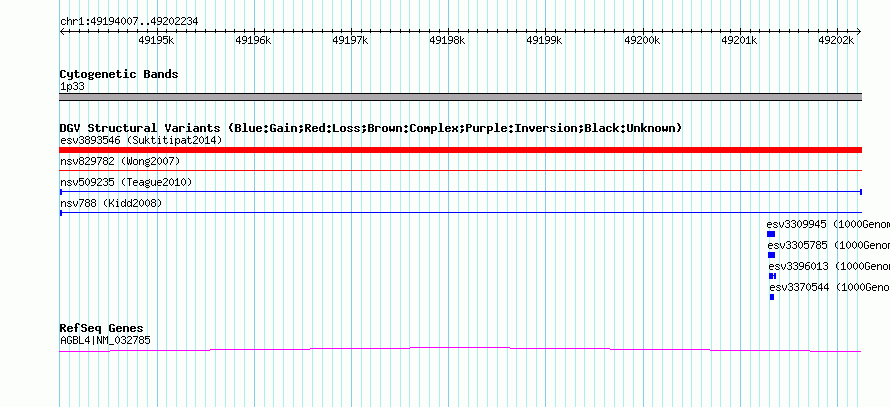Click the Cytogenetic Bands track title

[x=119, y=74]
